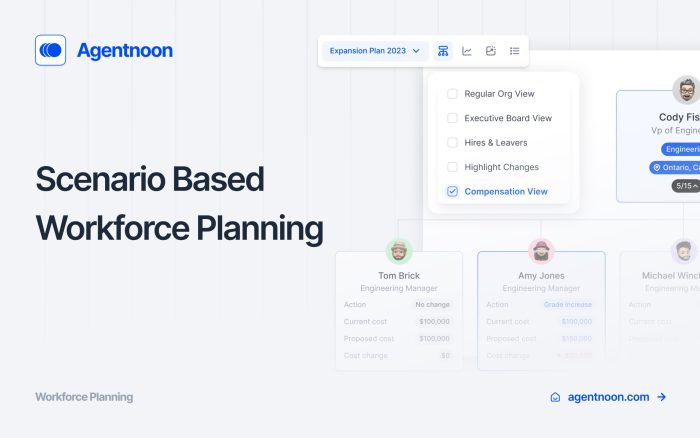Enable the Regular Org View checkbox

pyautogui.click(x=452, y=94)
